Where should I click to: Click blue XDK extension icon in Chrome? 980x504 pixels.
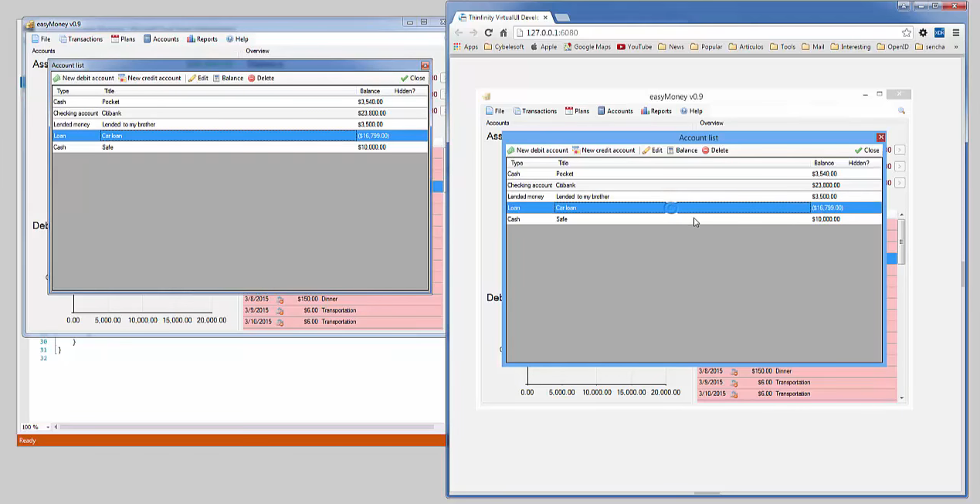939,32
